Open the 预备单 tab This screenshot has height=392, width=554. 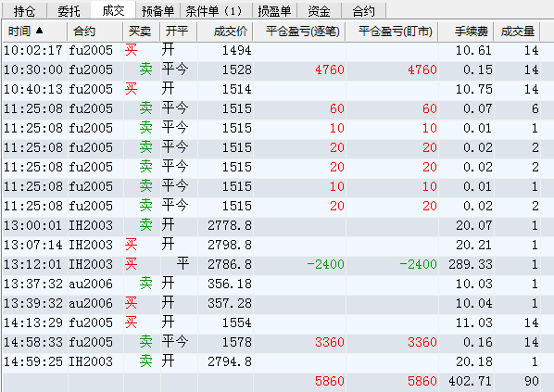(157, 11)
